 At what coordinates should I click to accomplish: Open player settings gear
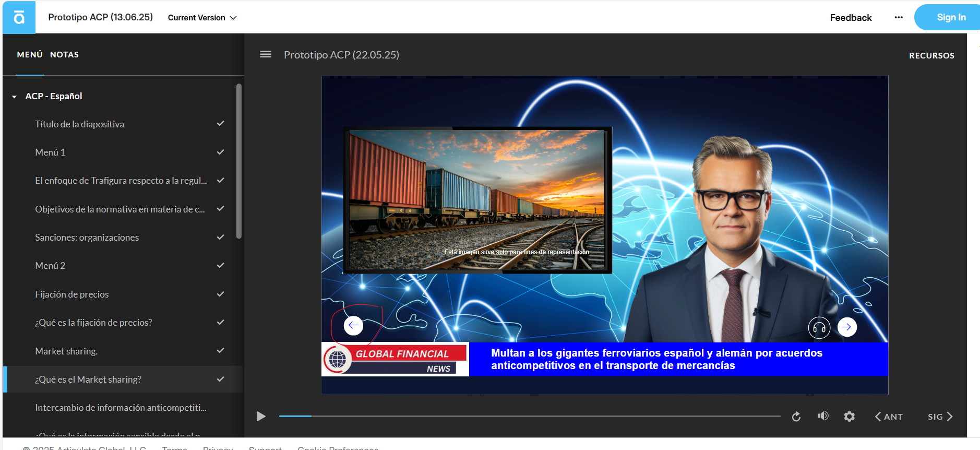849,417
